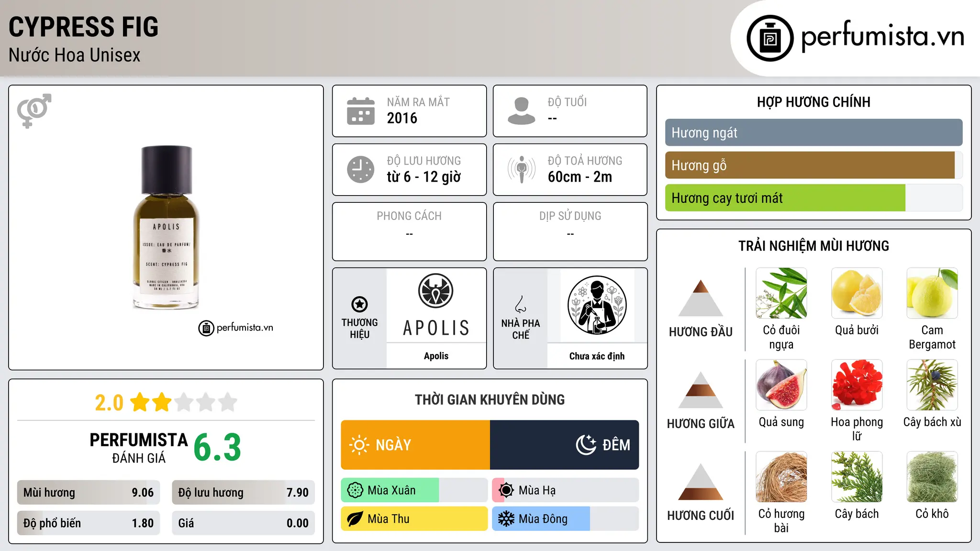Click the Mùi hương score 9.06
This screenshot has height=551, width=980.
[x=143, y=493]
